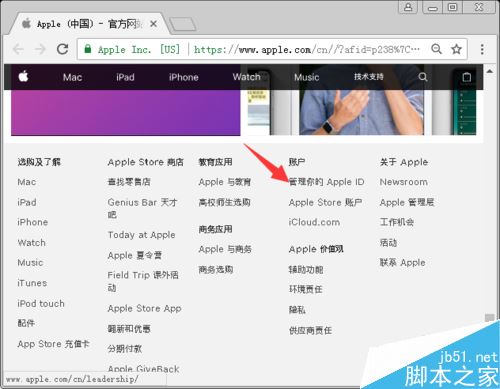The width and height of the screenshot is (500, 389).
Task: Bookmark this page with the star icon
Action: point(456,49)
